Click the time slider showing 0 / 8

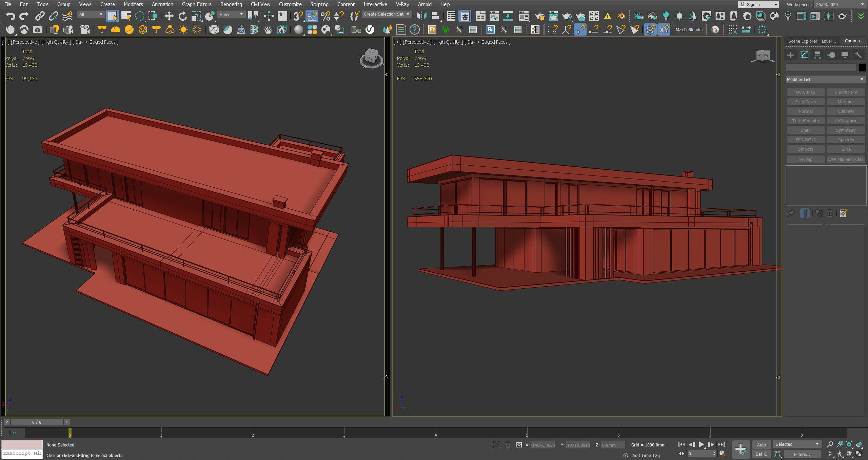coord(37,422)
